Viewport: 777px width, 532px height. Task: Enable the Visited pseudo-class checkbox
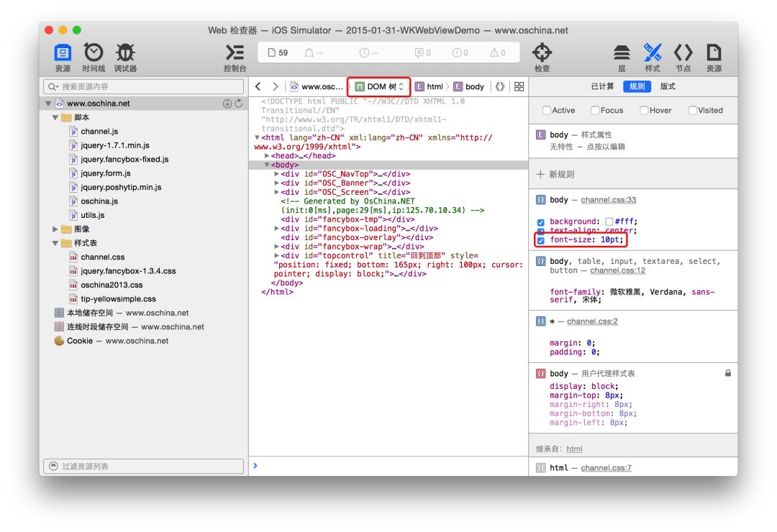pyautogui.click(x=692, y=110)
